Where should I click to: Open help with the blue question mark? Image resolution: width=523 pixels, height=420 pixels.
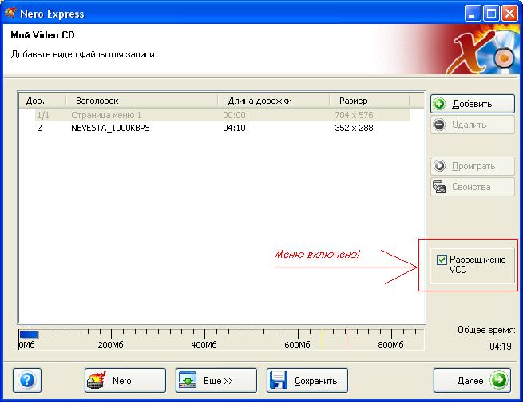(x=27, y=380)
